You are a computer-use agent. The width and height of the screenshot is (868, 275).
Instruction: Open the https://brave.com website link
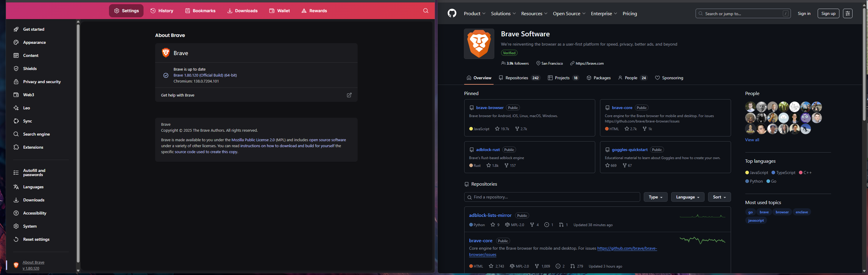(x=589, y=63)
